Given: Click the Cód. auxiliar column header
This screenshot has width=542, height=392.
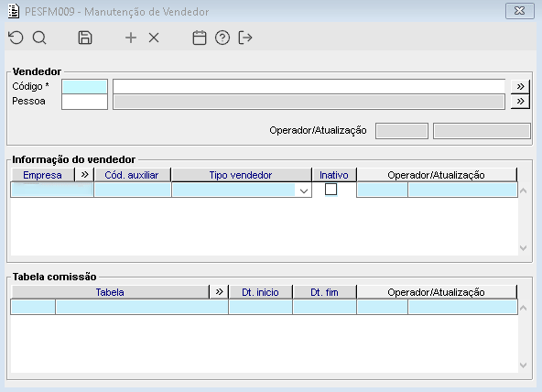Looking at the screenshot, I should pos(132,175).
